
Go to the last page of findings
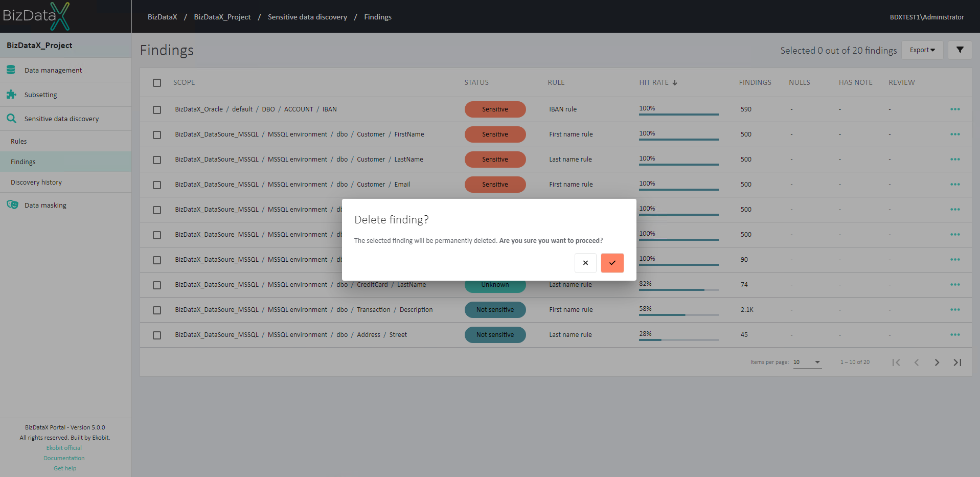click(958, 362)
